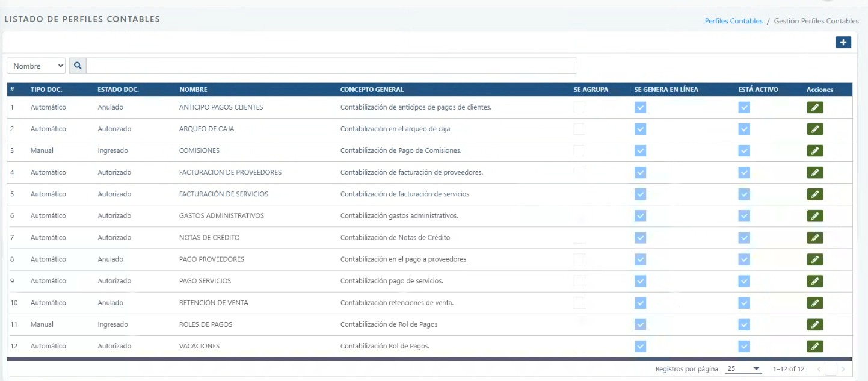The width and height of the screenshot is (868, 381).
Task: Open the Perfiles Contables breadcrumb link
Action: click(733, 20)
